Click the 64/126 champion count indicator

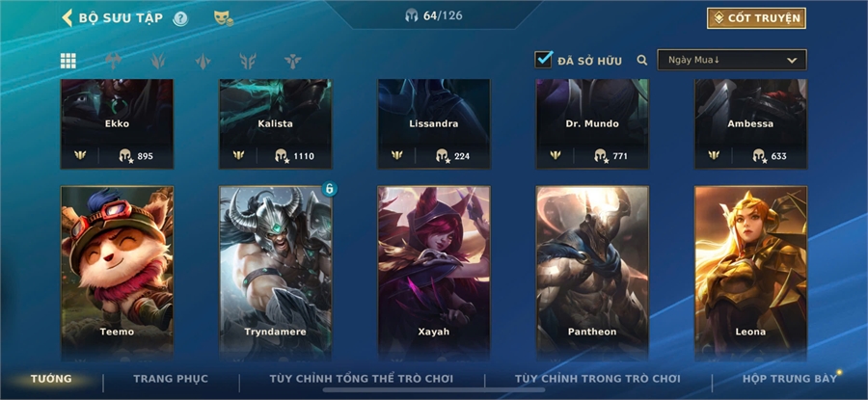(x=434, y=15)
